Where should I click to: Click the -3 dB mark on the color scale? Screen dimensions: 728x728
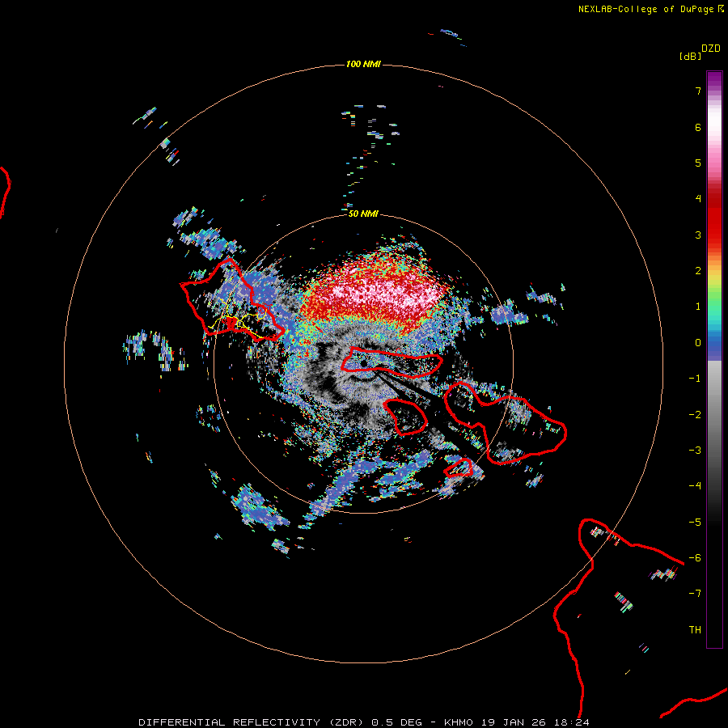coord(695,451)
